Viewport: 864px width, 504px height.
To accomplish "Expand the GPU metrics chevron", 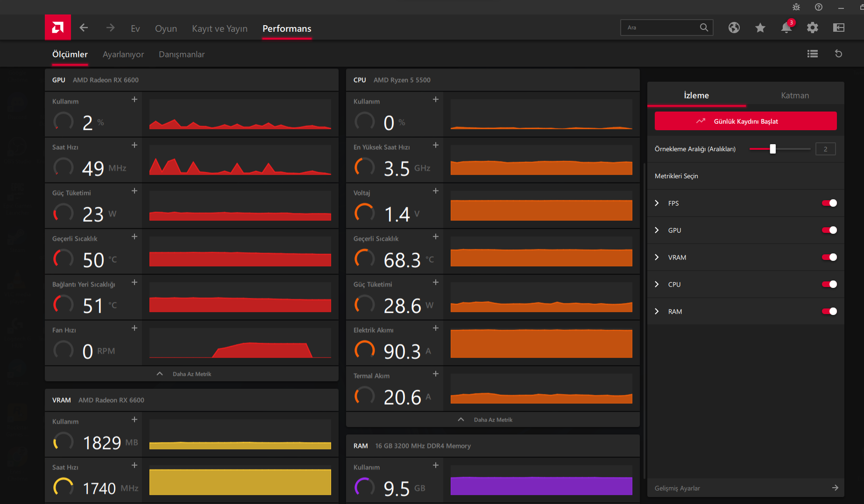I will pos(657,230).
